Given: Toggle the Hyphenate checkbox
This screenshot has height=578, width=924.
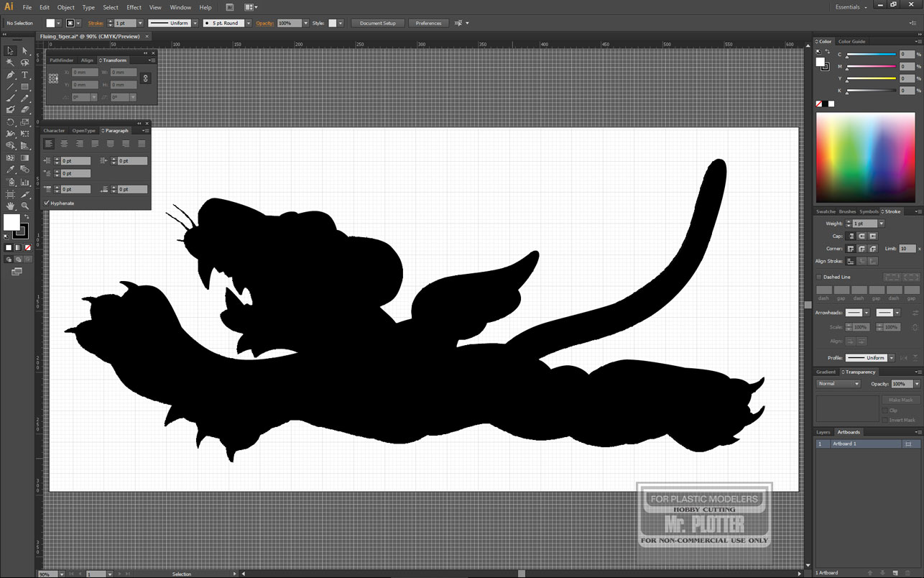Looking at the screenshot, I should click(47, 203).
